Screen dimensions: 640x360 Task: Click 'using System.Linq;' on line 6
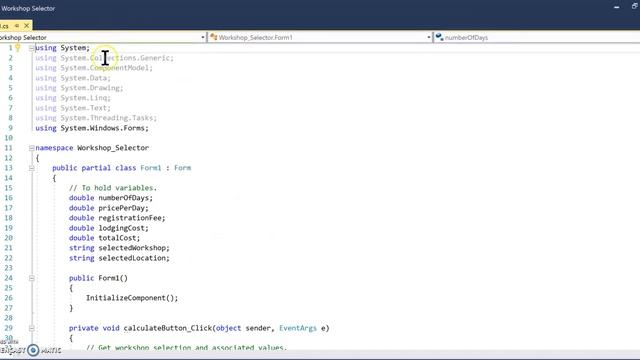pos(73,98)
